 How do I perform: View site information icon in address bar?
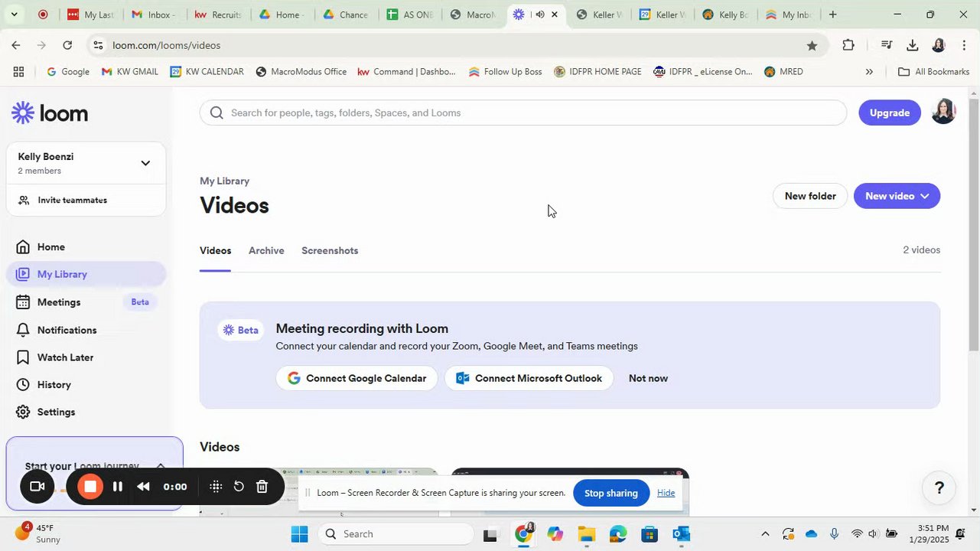point(98,45)
